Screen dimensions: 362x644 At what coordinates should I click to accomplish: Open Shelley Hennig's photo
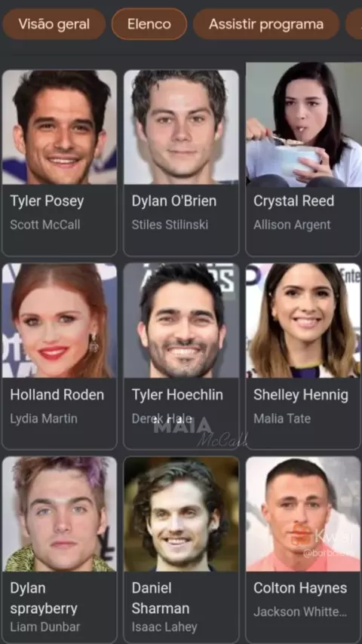303,320
